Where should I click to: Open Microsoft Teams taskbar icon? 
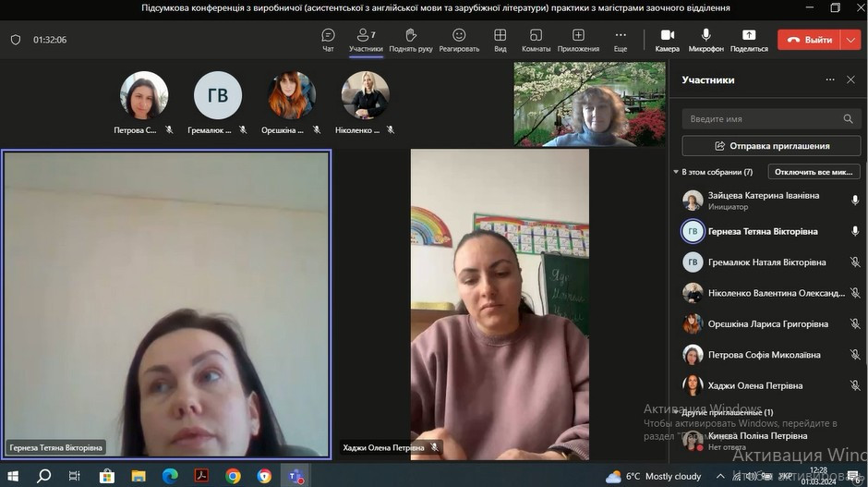click(x=296, y=476)
